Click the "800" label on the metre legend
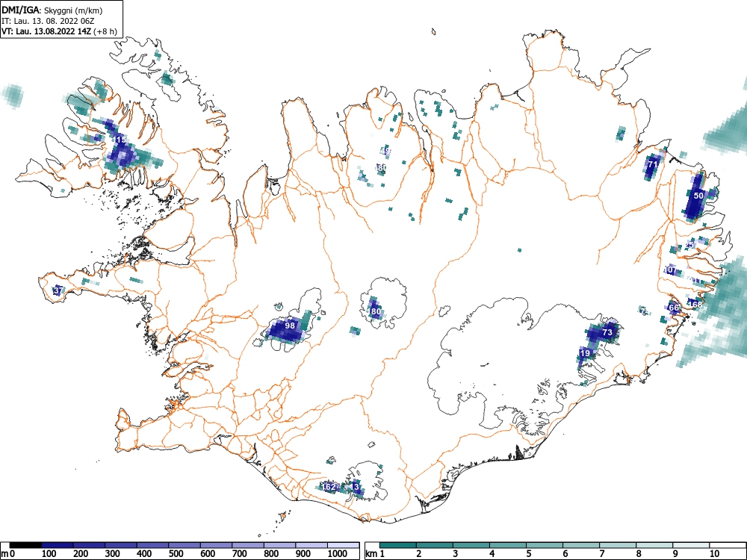 [271, 554]
